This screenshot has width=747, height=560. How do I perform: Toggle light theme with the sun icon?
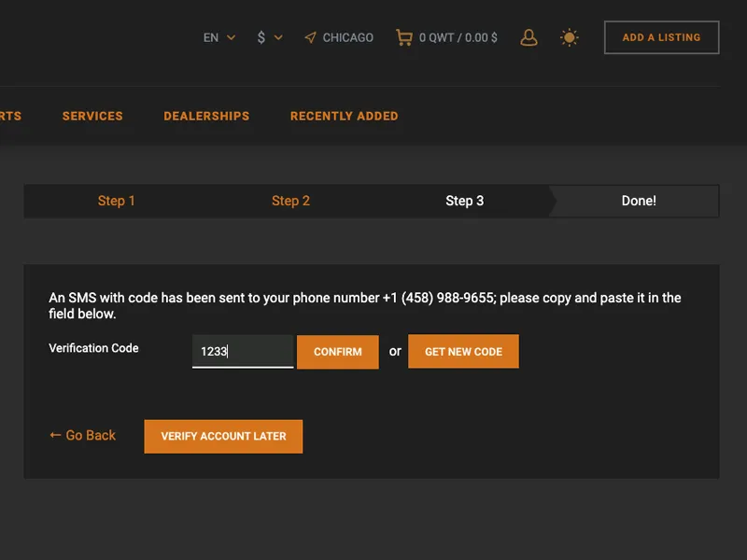pos(570,37)
